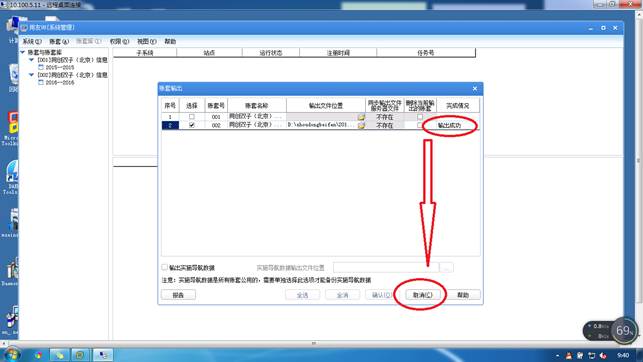The image size is (643, 362).
Task: Click the 取消 button in the dialog
Action: click(422, 295)
